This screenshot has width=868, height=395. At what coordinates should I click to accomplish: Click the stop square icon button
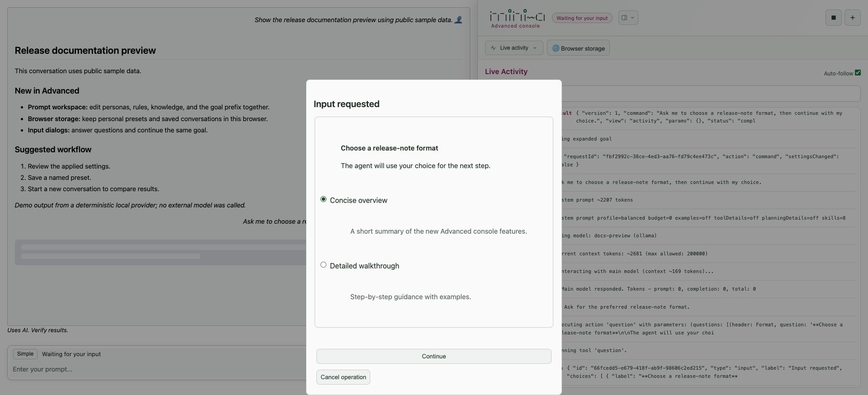click(833, 18)
